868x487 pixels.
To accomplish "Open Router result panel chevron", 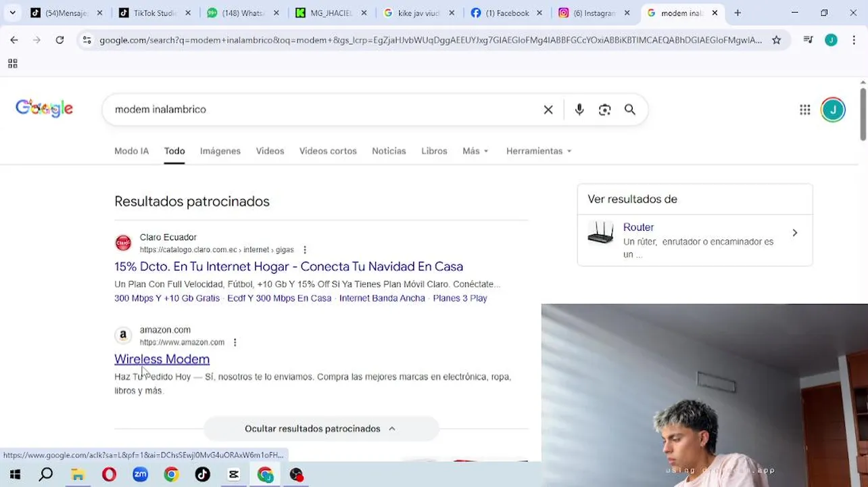I will (x=794, y=233).
